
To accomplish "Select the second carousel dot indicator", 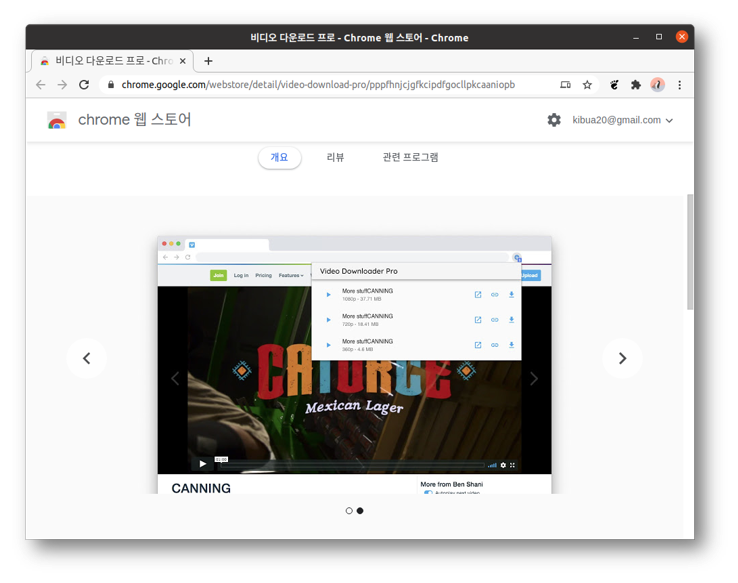I will pos(360,511).
